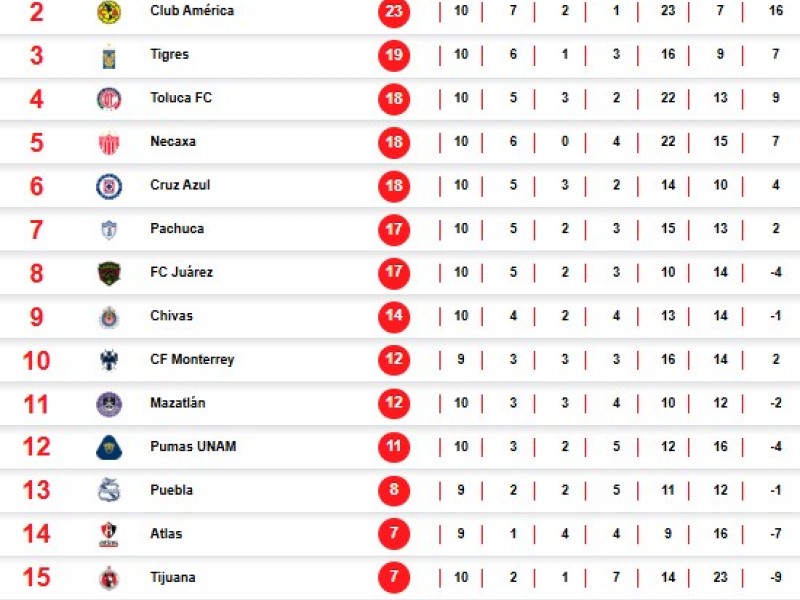Click the CF Monterrey team logo
The image size is (800, 600).
point(108,360)
